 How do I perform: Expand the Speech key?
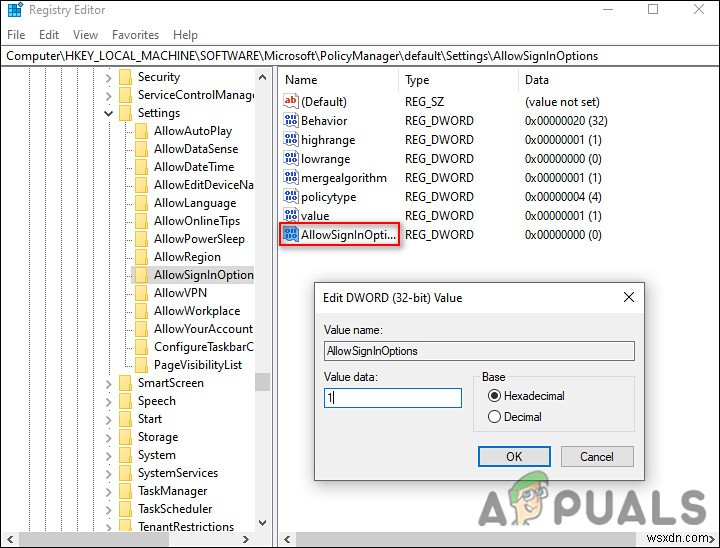[x=108, y=401]
